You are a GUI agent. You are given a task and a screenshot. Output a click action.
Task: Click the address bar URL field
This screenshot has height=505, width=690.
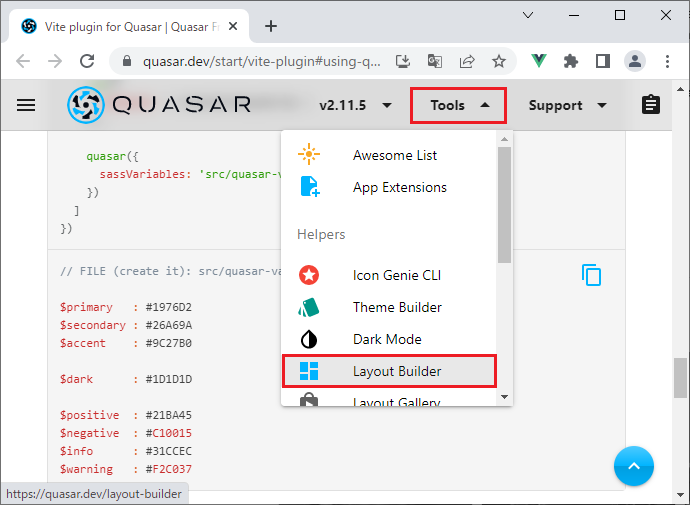(x=262, y=61)
